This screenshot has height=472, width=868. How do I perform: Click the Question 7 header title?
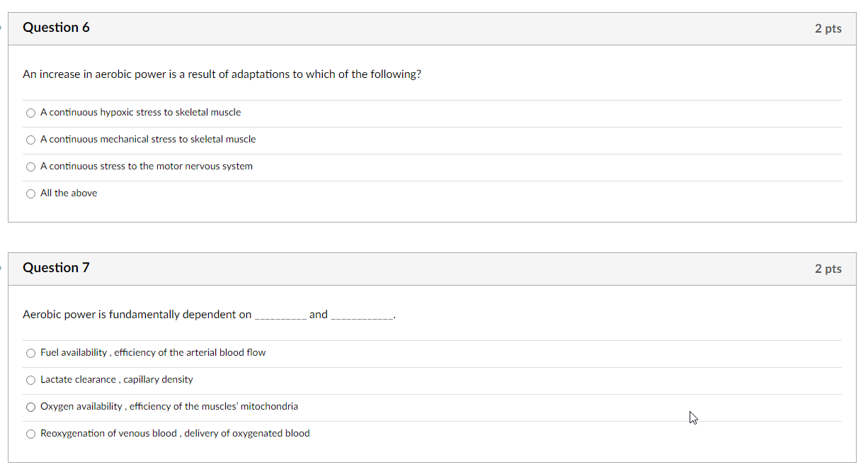(x=56, y=268)
